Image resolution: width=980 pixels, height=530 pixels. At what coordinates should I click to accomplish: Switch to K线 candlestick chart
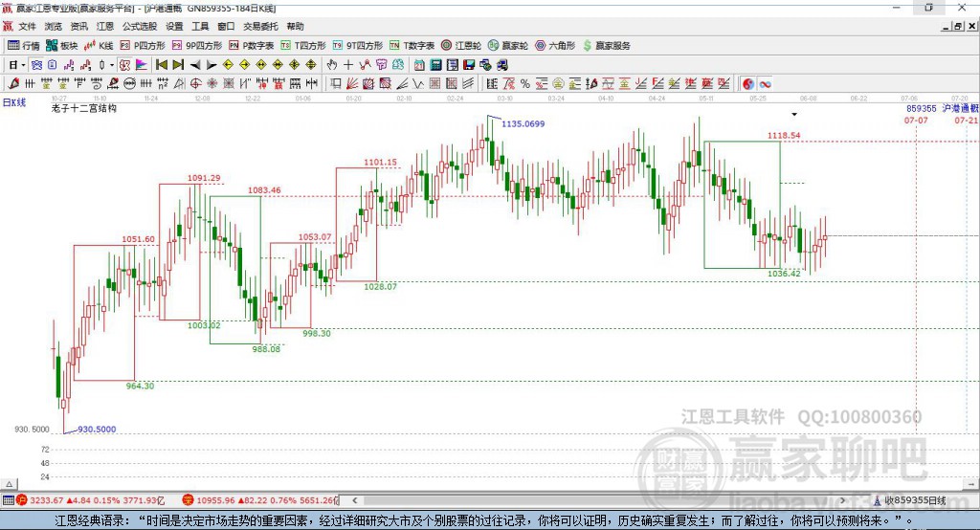[99, 46]
